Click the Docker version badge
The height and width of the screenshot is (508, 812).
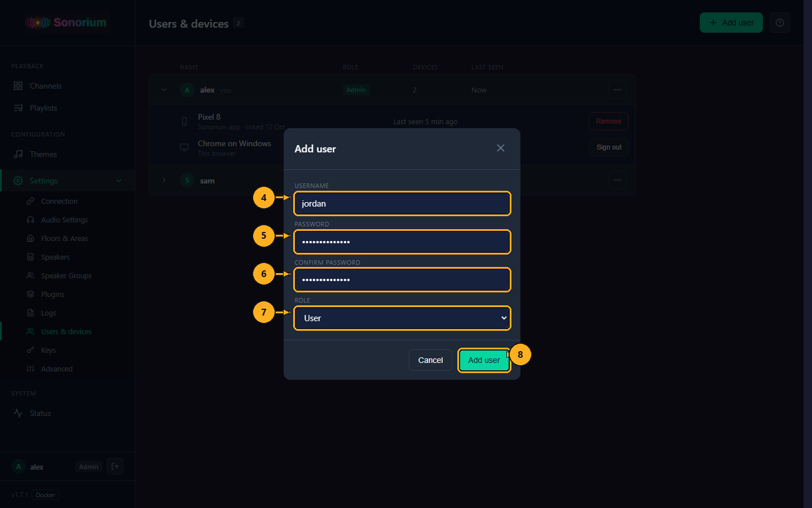point(46,495)
